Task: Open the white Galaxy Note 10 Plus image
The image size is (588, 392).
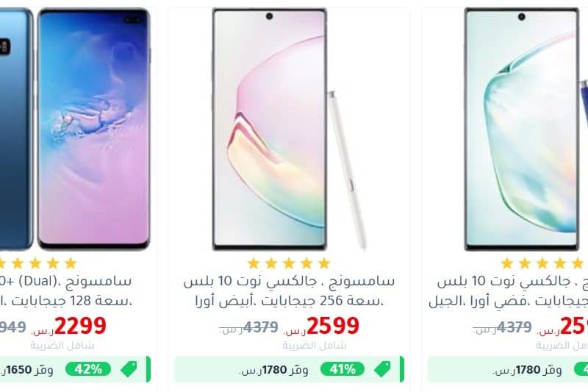Action: [x=289, y=129]
